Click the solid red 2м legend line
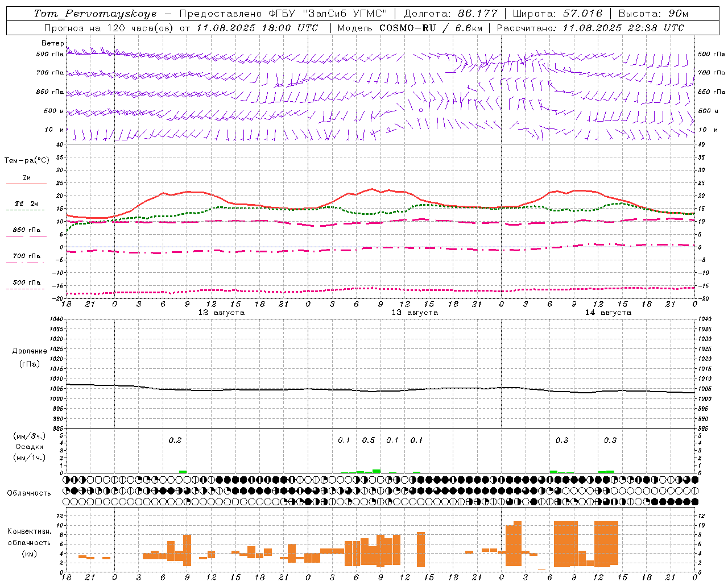 click(x=26, y=184)
